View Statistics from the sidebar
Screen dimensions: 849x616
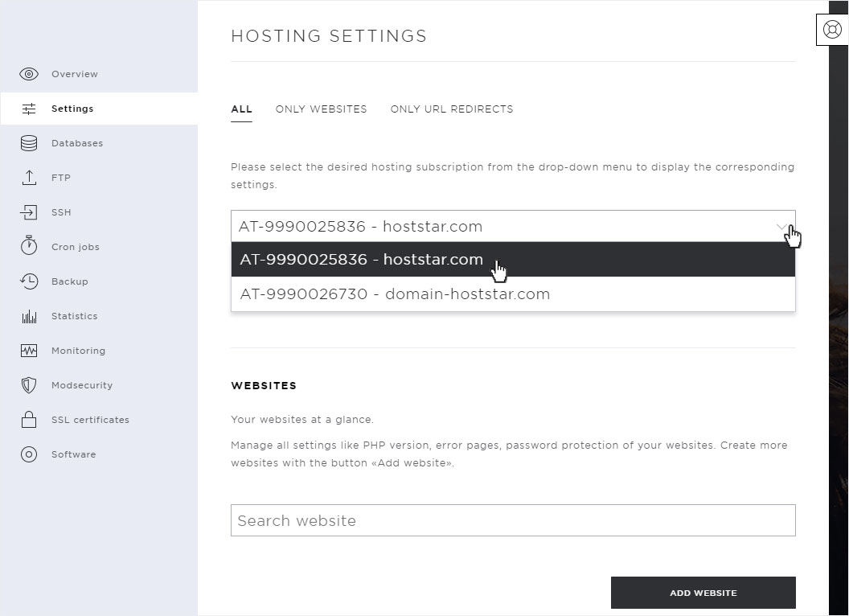[x=99, y=316]
